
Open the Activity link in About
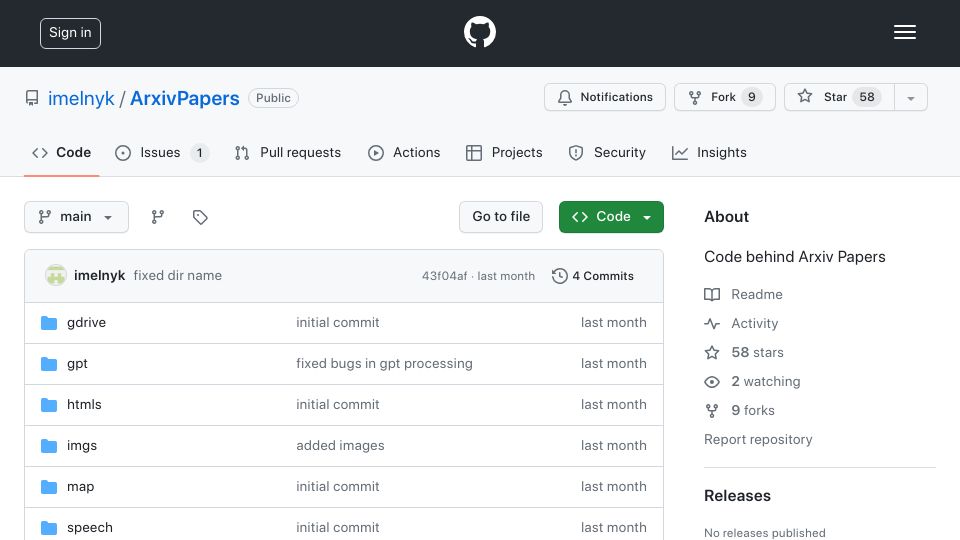[x=754, y=323]
